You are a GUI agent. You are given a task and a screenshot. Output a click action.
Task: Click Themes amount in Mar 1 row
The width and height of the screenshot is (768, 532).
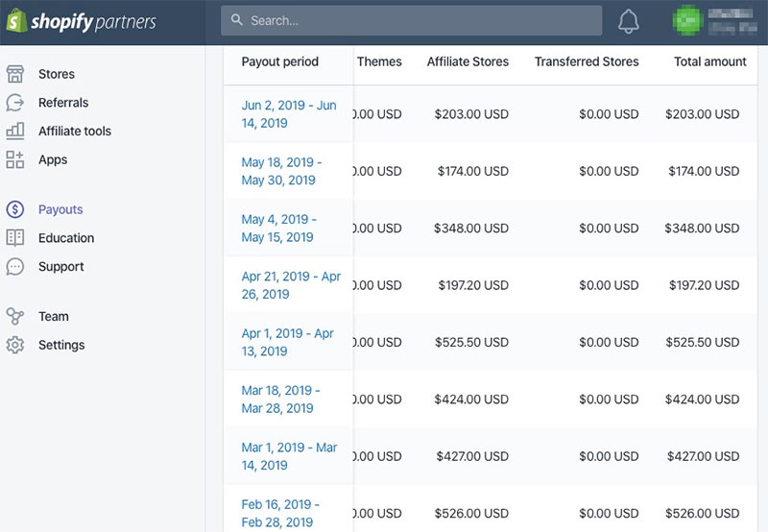coord(377,456)
